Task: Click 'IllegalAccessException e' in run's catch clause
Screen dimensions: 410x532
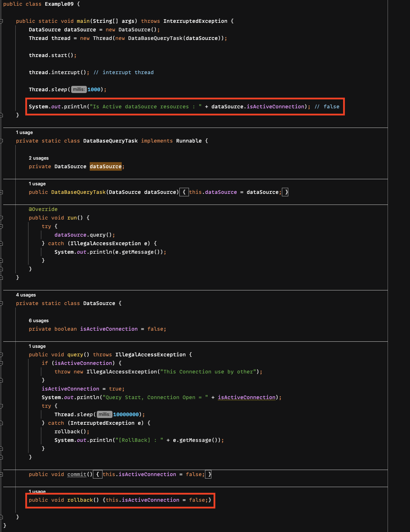Action: (110, 243)
